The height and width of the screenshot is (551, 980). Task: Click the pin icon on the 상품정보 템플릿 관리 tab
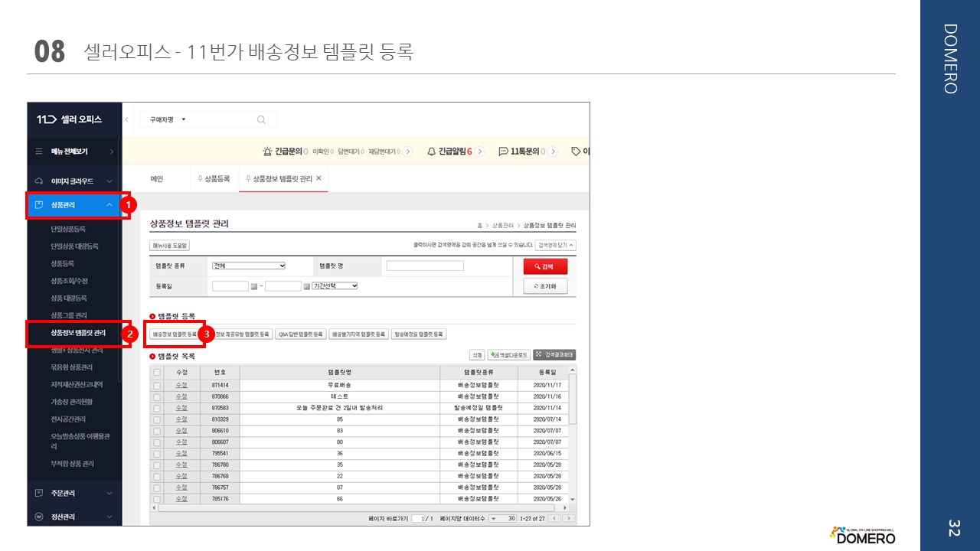[x=248, y=178]
